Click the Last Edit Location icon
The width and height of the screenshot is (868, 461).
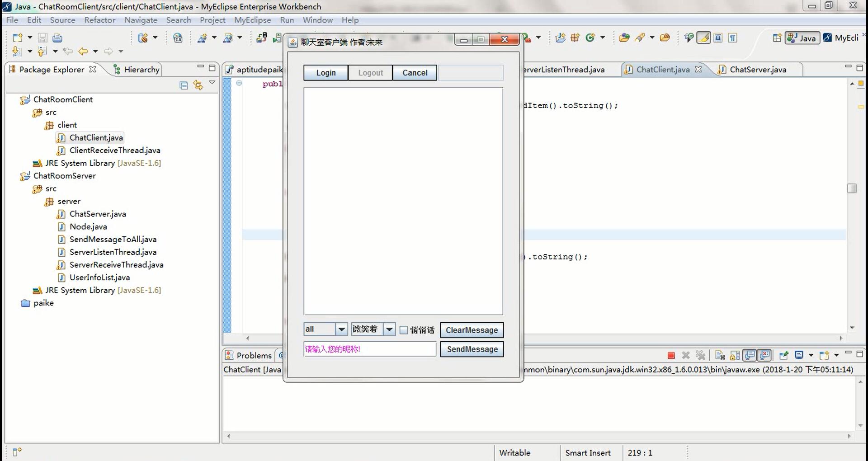pyautogui.click(x=68, y=52)
